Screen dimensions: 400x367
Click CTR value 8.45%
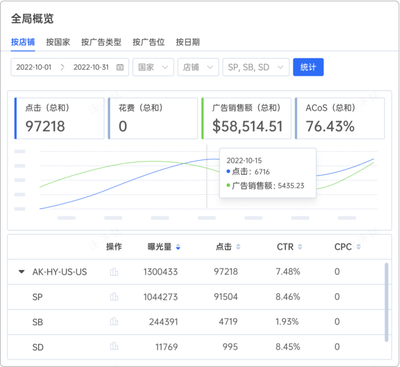tap(288, 347)
